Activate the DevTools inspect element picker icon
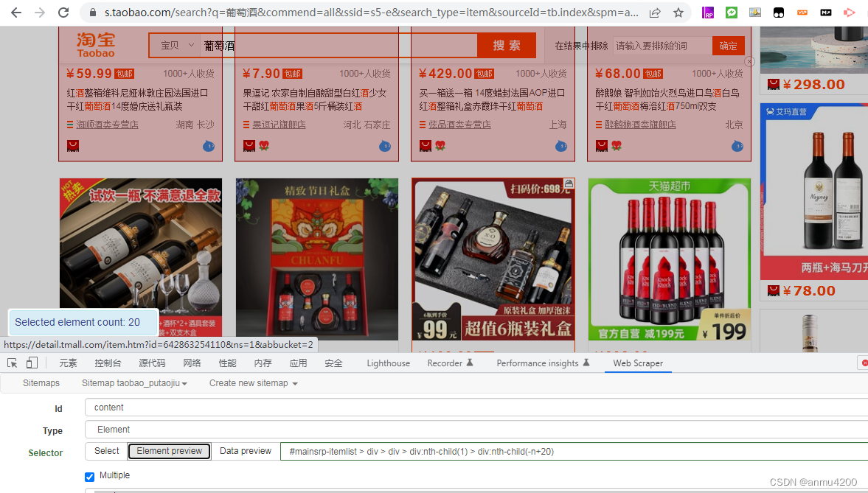 point(13,363)
